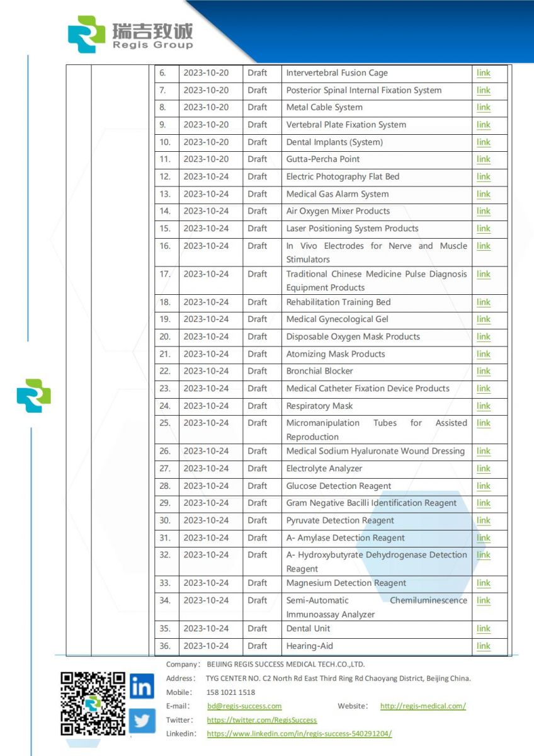Open the twitter.com/RegisSuccess URL
Image resolution: width=534 pixels, height=756 pixels.
261,720
